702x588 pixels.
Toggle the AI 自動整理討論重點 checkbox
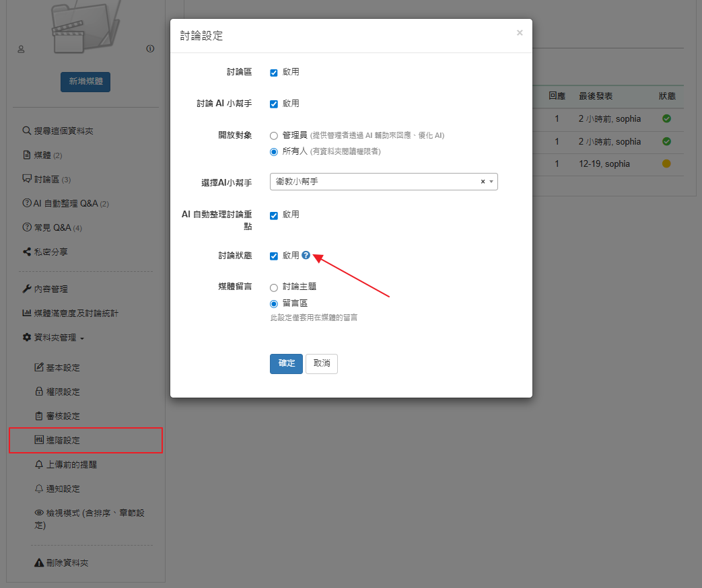click(x=274, y=216)
